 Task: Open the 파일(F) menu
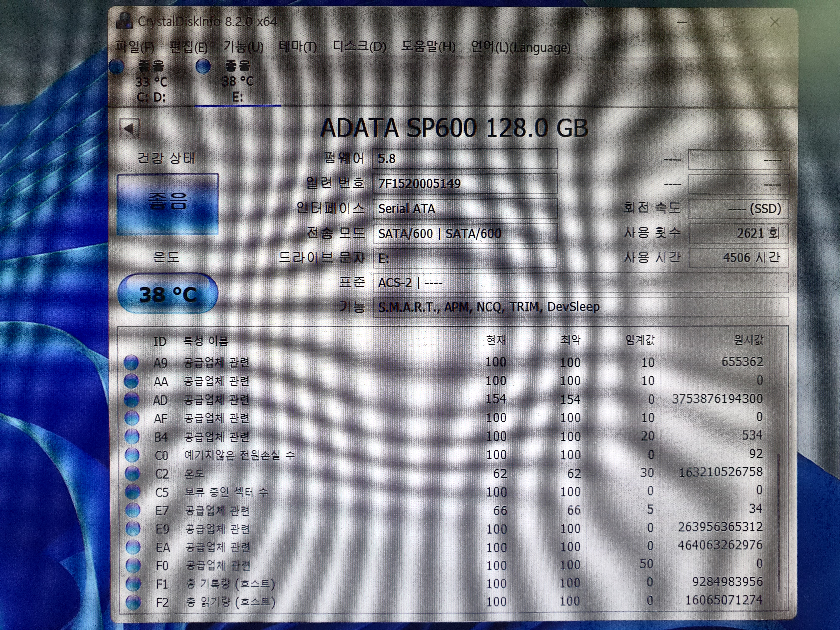click(x=135, y=47)
